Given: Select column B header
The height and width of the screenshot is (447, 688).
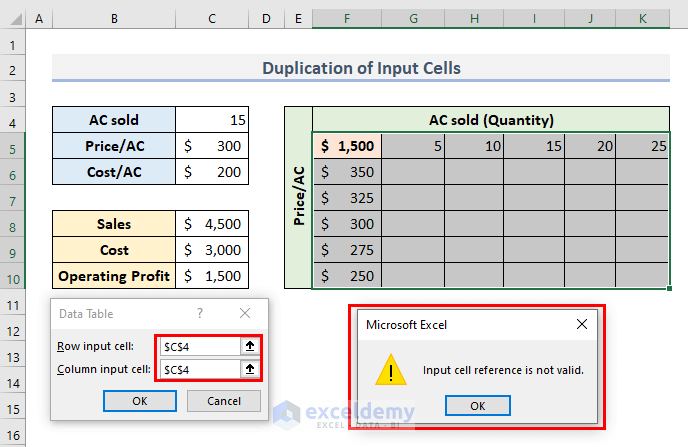Looking at the screenshot, I should (114, 19).
